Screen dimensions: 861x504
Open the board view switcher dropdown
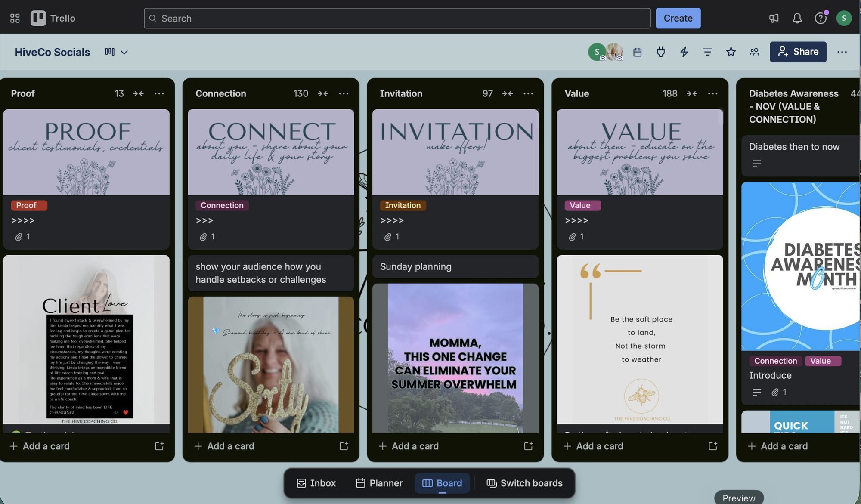(x=116, y=52)
